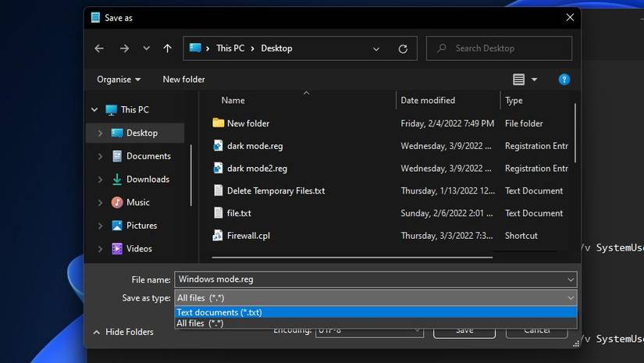The width and height of the screenshot is (644, 363).
Task: Close the Save as dialog
Action: pos(570,17)
